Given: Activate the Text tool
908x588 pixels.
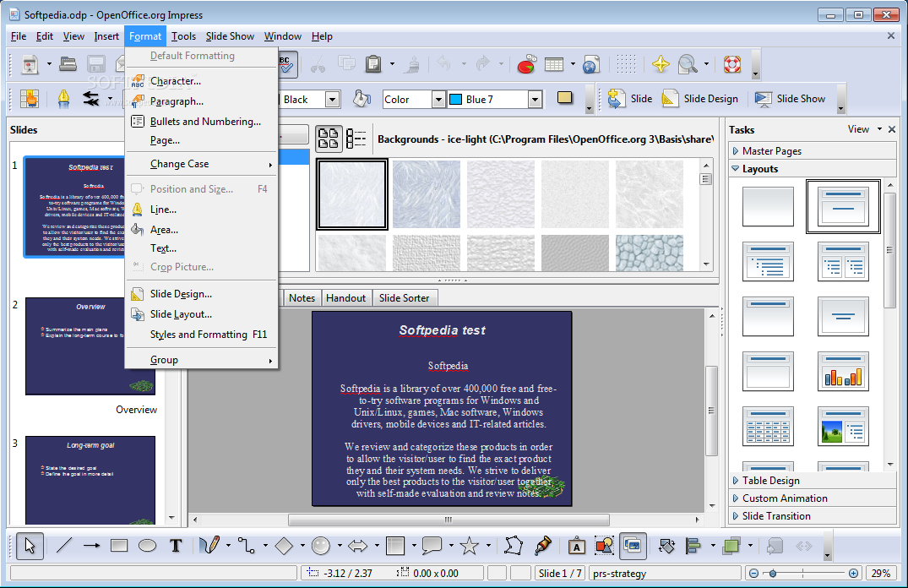Looking at the screenshot, I should click(x=176, y=546).
